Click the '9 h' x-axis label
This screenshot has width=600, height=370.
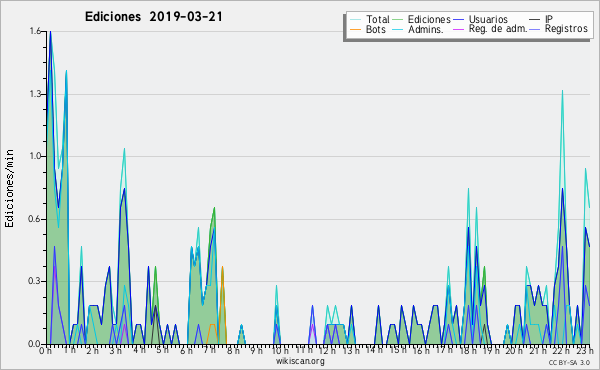[x=256, y=351]
